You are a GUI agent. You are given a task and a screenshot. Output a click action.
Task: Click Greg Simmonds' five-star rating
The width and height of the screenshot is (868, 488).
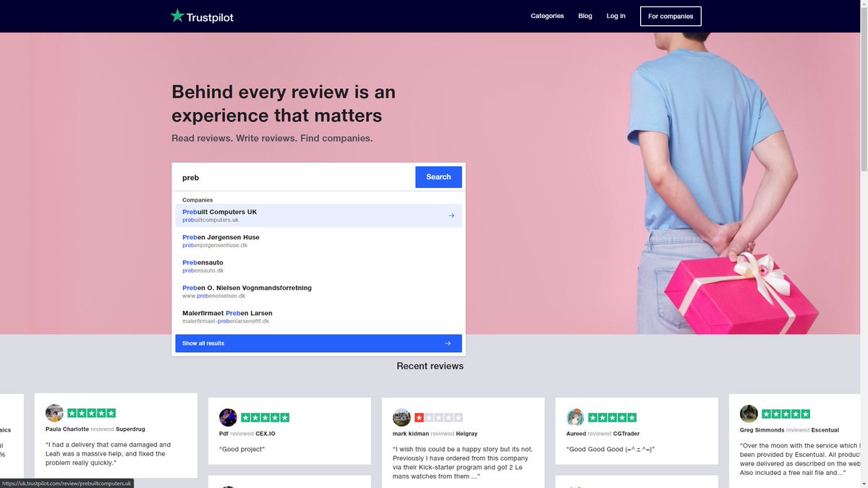coord(786,414)
